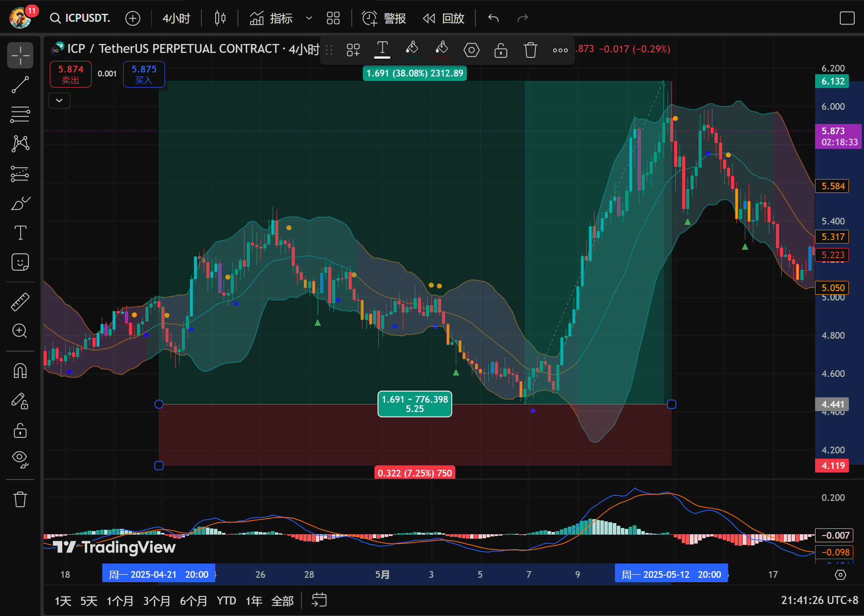Open the 4小时 timeframe selector

click(x=176, y=18)
